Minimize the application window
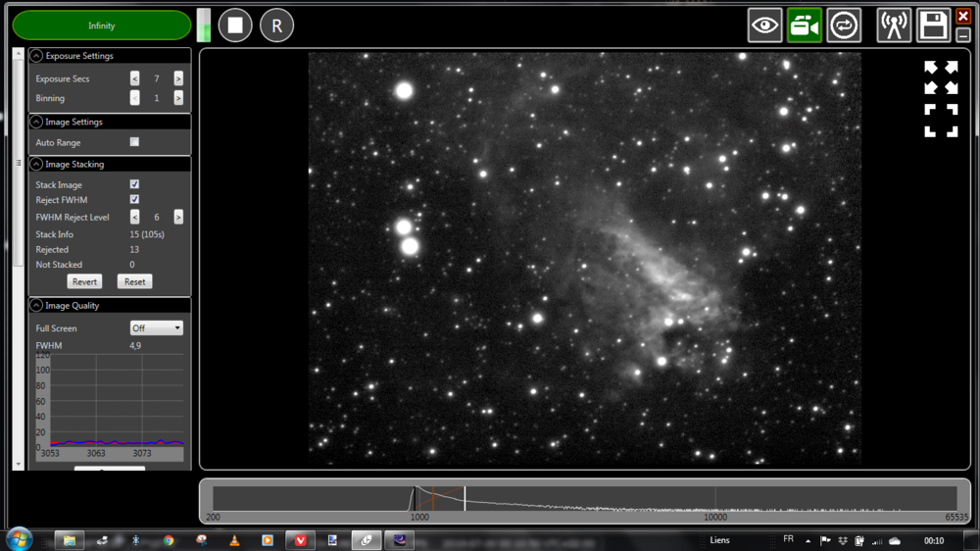Screen dimensions: 980x551 coord(963,35)
